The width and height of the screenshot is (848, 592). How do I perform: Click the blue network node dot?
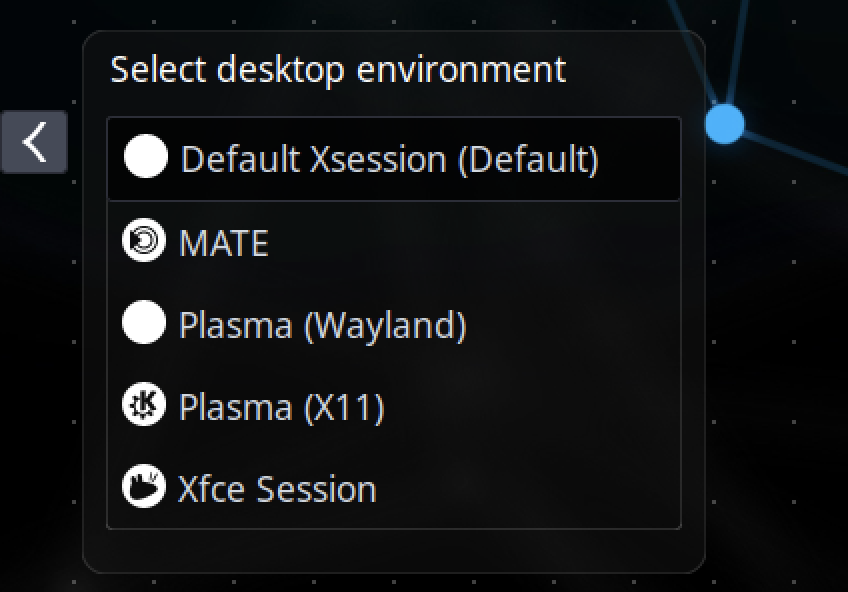coord(725,123)
